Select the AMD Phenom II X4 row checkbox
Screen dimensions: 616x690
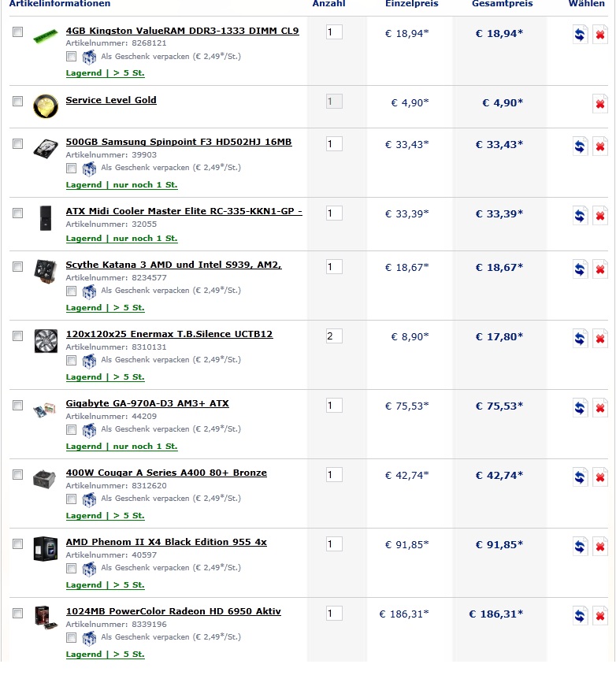pyautogui.click(x=17, y=544)
